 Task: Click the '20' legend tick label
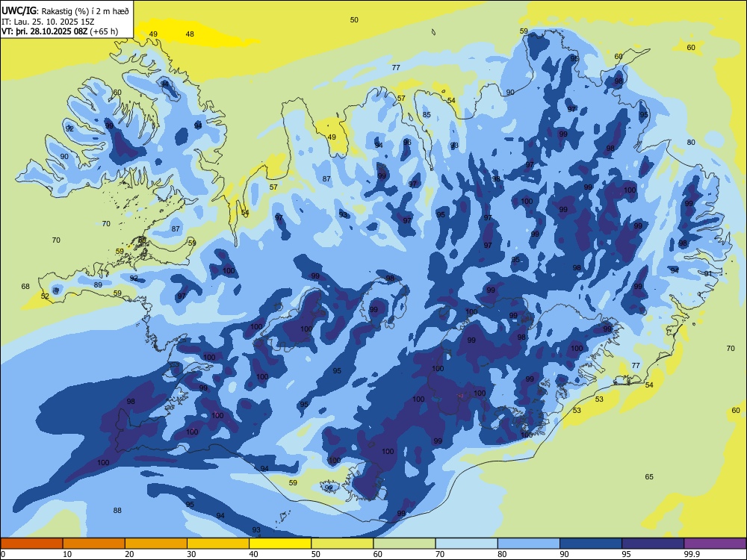click(129, 554)
